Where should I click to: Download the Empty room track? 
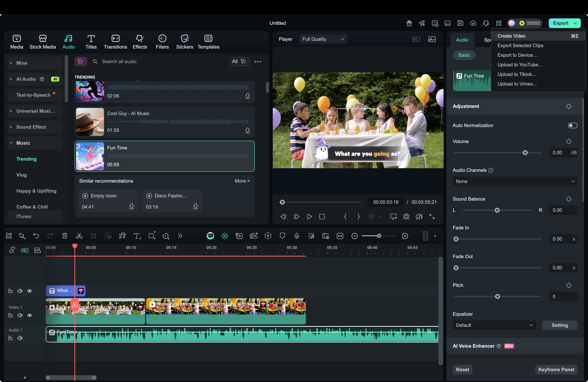click(132, 206)
